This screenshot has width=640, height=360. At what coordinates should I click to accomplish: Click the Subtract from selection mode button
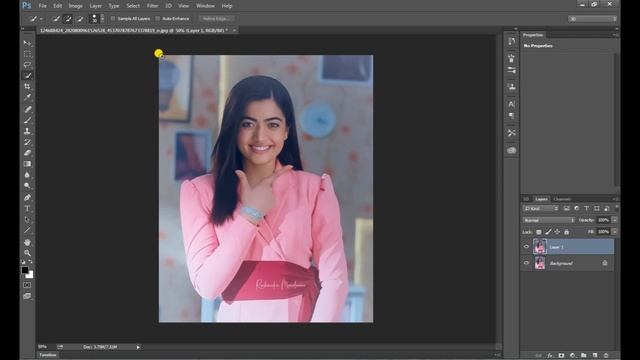pyautogui.click(x=80, y=18)
